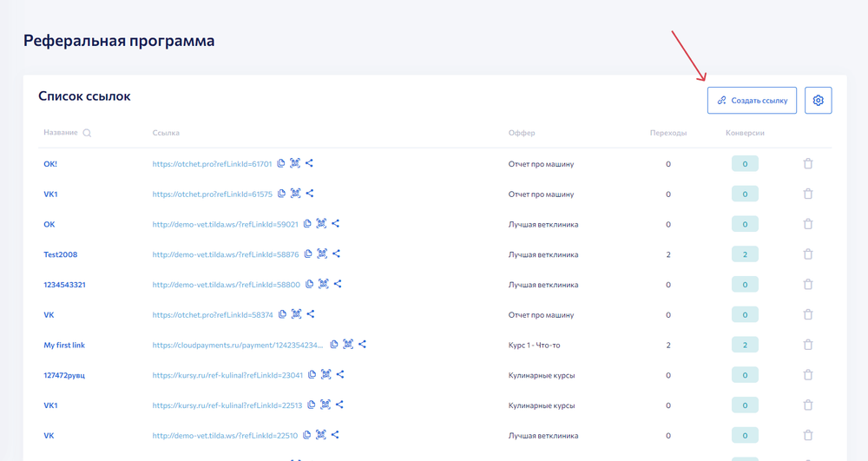
Task: Open the link named 1234543321
Action: pos(64,285)
